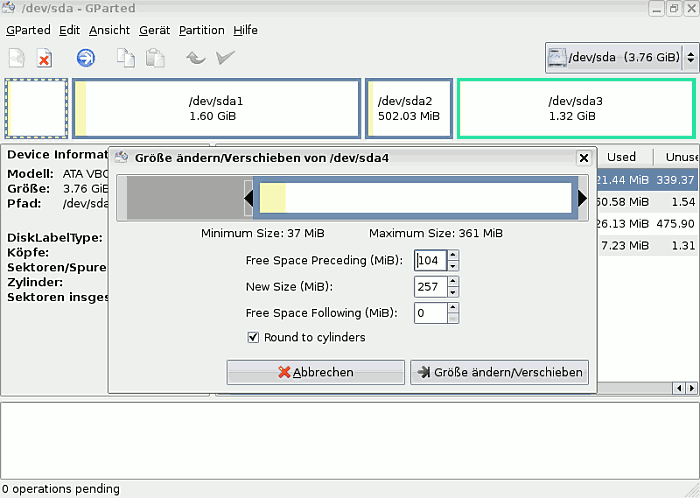Decrease Free Space Following with down arrow
Screen dimensions: 700x498
[x=453, y=318]
